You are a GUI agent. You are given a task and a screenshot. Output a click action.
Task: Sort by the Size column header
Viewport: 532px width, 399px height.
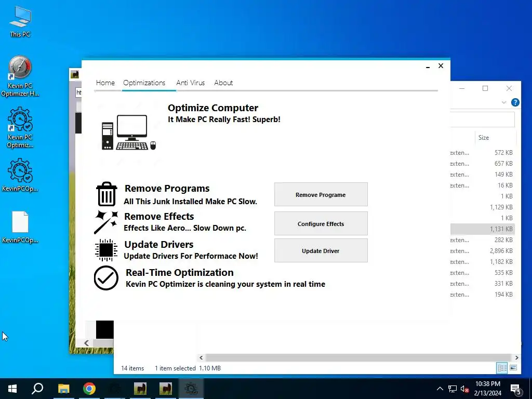[x=495, y=138]
